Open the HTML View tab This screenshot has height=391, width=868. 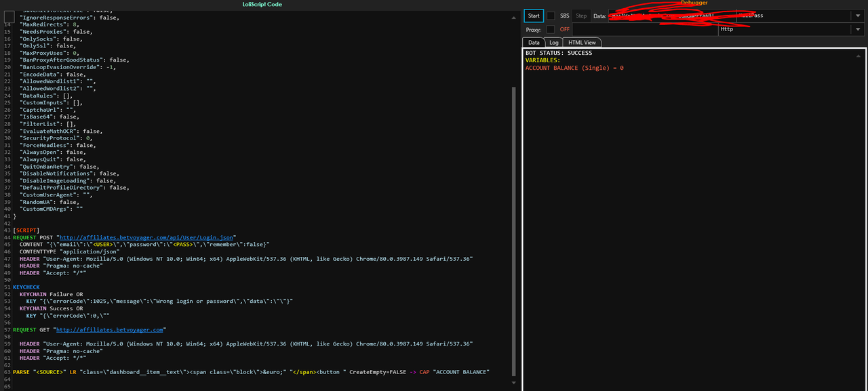[582, 42]
